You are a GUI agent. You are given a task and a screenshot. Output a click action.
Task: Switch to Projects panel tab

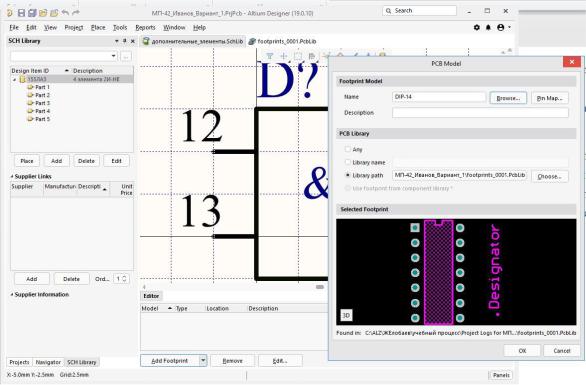pyautogui.click(x=19, y=362)
